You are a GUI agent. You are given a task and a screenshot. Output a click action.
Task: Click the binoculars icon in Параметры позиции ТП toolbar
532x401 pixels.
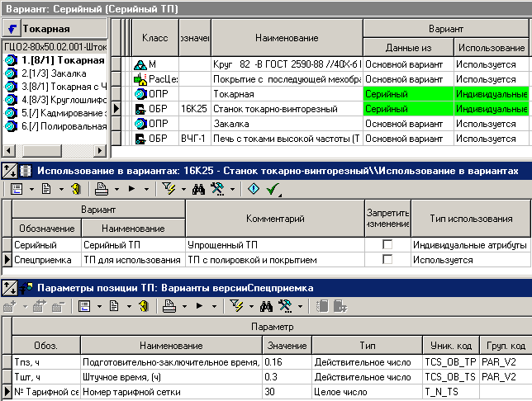[266, 306]
